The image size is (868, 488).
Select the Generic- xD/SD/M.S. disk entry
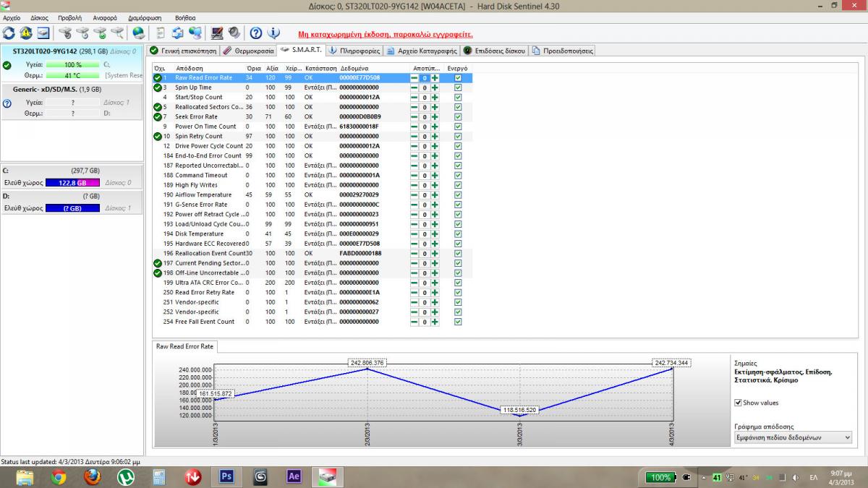point(71,103)
